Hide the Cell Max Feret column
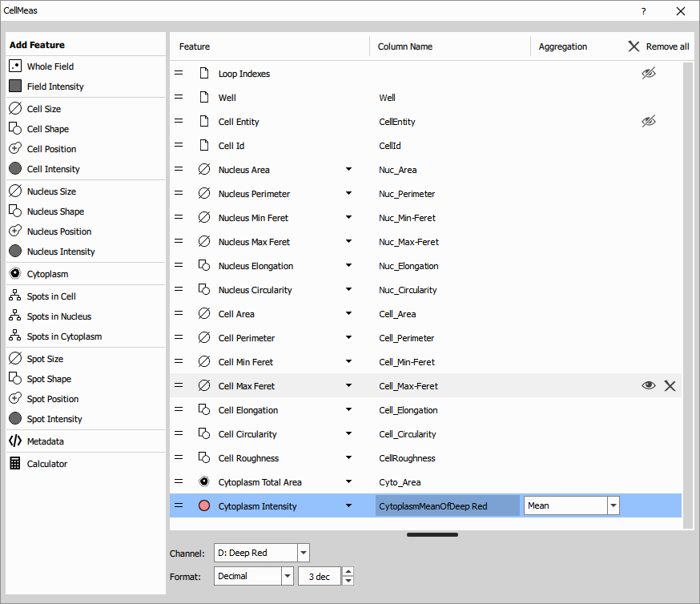This screenshot has height=604, width=700. tap(648, 386)
